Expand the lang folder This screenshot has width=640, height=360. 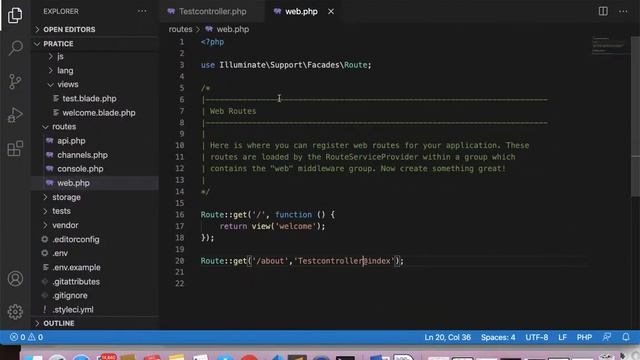(65, 71)
